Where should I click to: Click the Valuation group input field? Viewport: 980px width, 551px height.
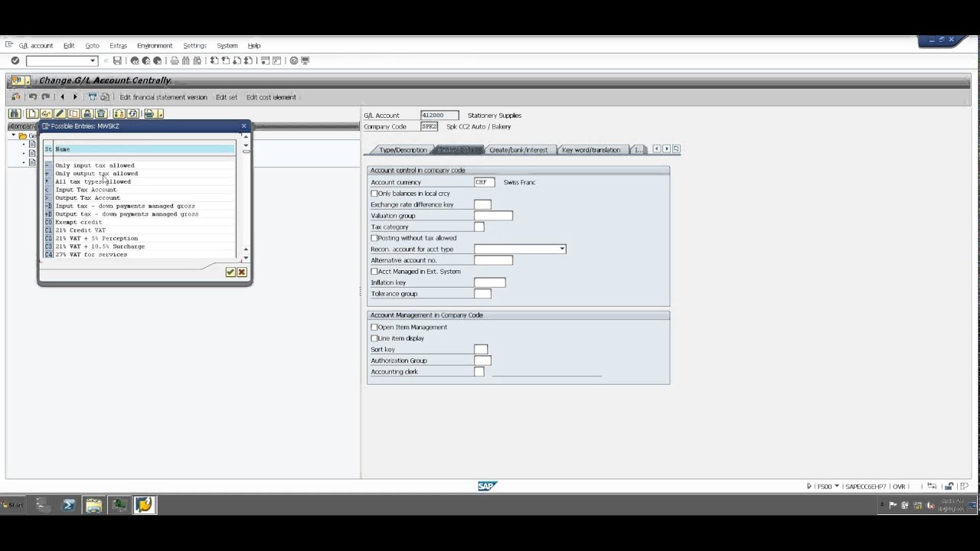tap(493, 216)
